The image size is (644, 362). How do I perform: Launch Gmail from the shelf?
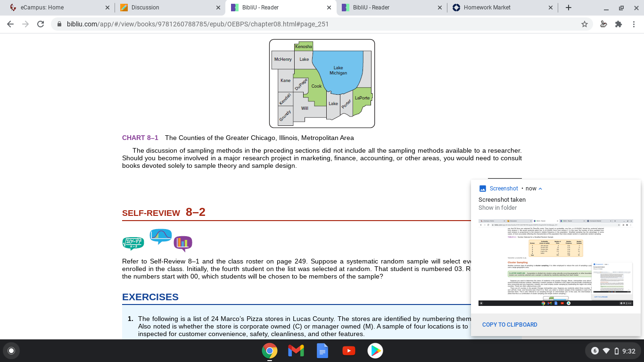pyautogui.click(x=296, y=351)
